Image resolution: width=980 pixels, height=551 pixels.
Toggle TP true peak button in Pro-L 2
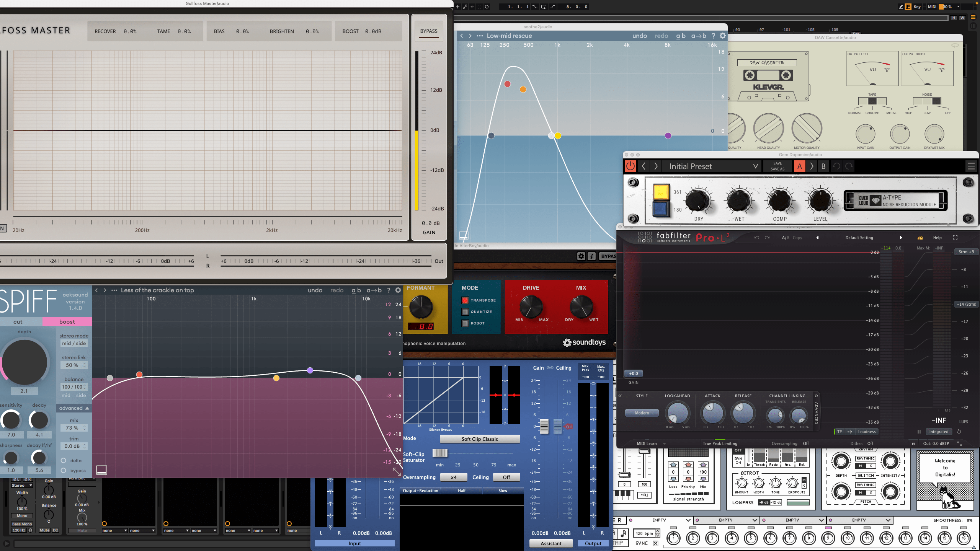[839, 432]
